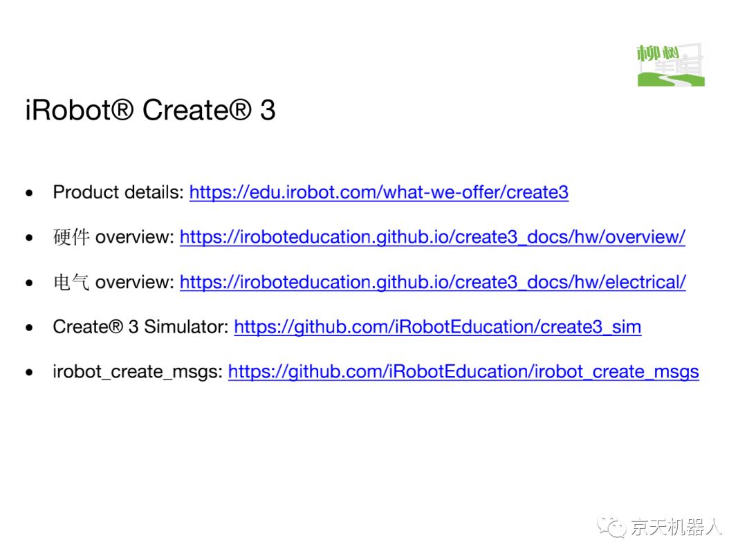
Task: Click the "irobot_create_msgs:" label text
Action: click(x=138, y=371)
